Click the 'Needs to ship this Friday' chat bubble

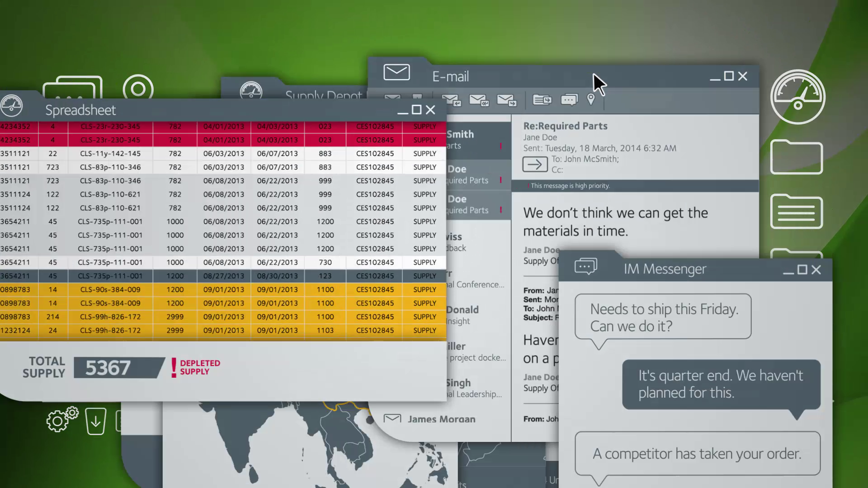click(663, 317)
